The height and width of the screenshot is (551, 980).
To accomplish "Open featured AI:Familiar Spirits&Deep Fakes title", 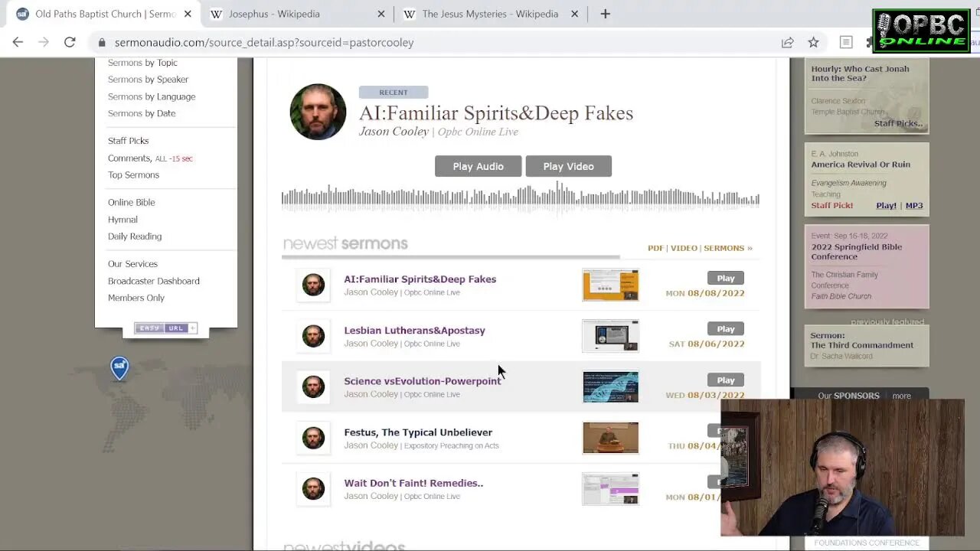I will pos(496,113).
